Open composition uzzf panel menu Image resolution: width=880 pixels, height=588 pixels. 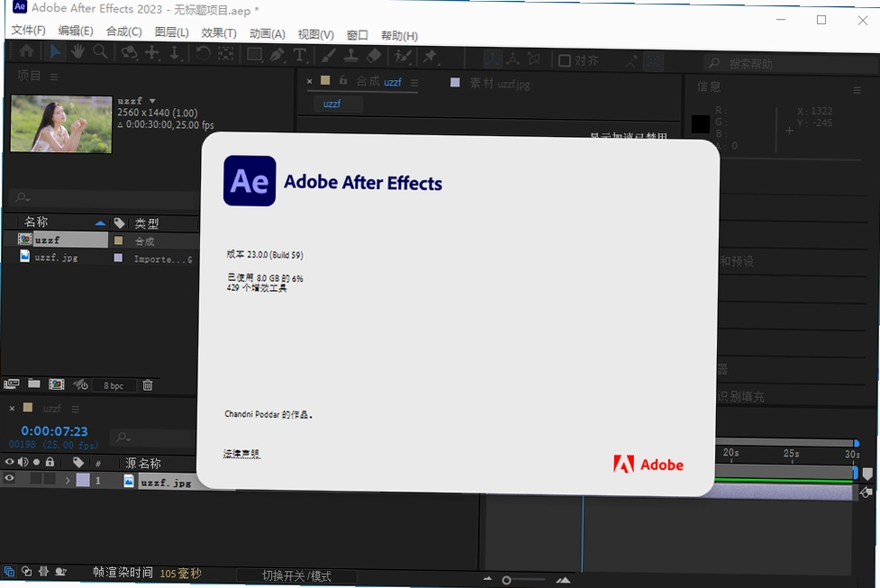coord(414,83)
